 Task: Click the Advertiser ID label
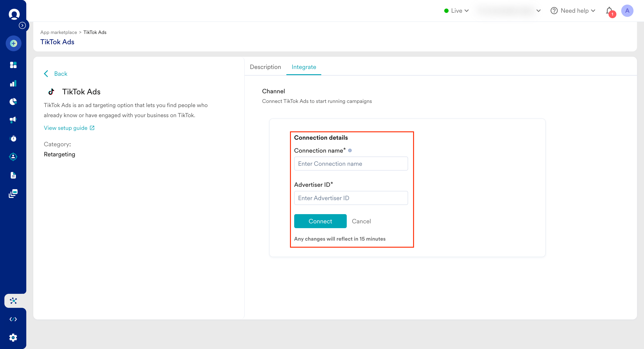(x=313, y=185)
